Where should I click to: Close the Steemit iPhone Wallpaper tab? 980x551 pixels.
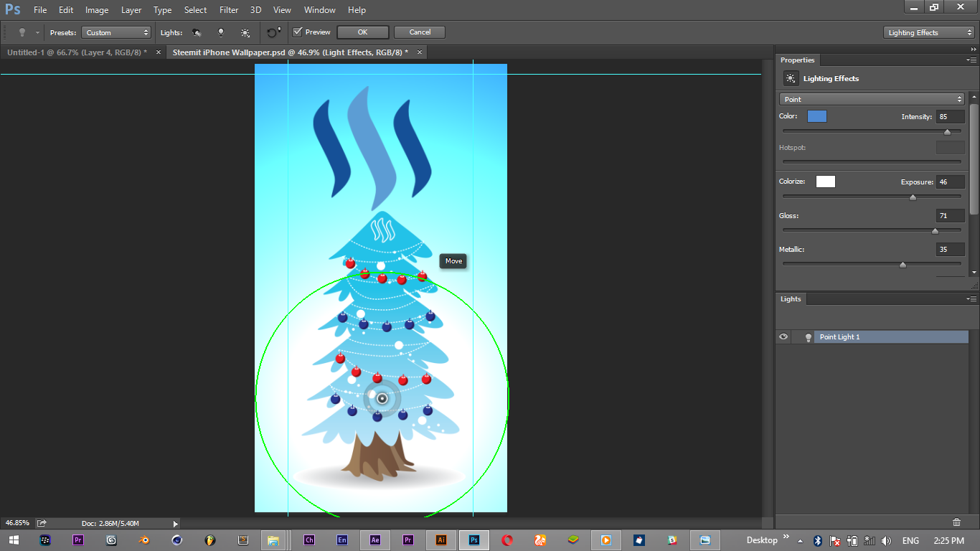coord(420,52)
